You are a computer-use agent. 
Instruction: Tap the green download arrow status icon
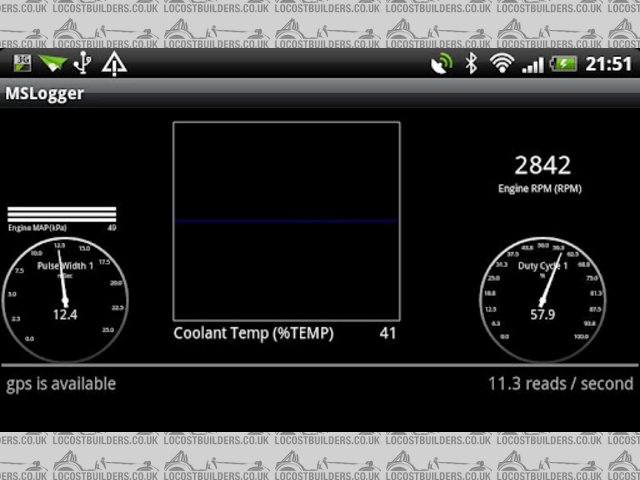pos(52,64)
